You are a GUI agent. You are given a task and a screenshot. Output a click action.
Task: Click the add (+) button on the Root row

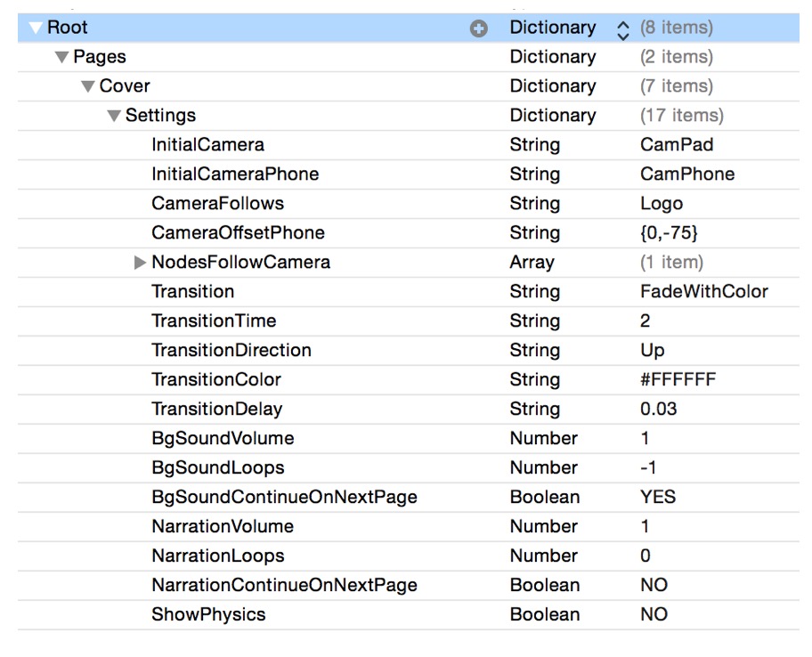(x=479, y=28)
